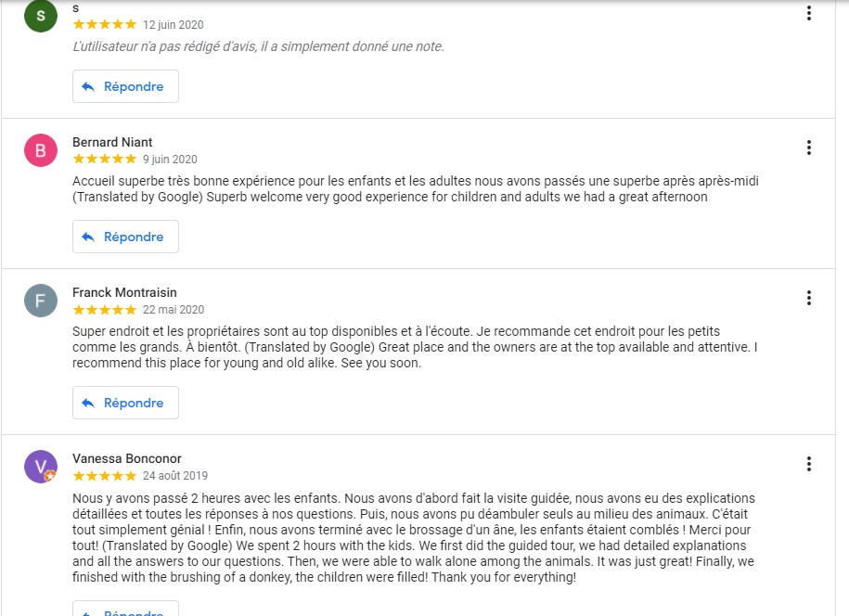
Task: Open three-dot menu for Franck Montraisin's review
Action: coord(809,298)
